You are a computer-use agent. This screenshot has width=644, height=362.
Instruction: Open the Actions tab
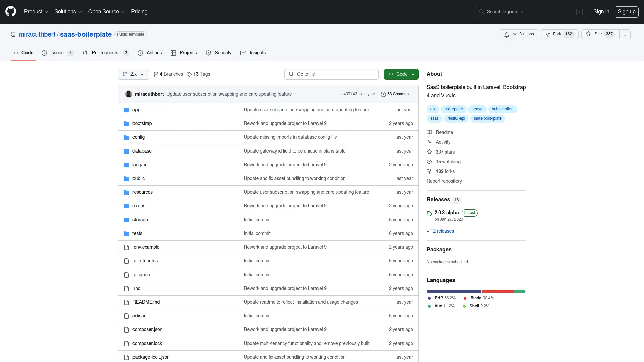[150, 53]
